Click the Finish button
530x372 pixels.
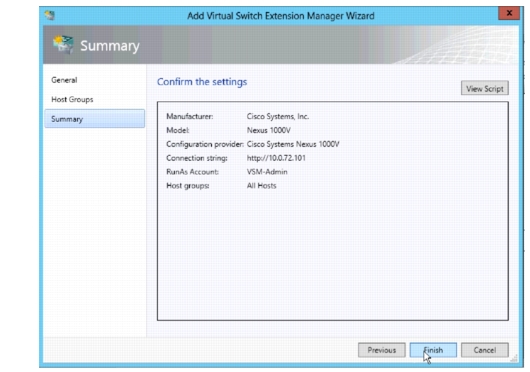pyautogui.click(x=433, y=350)
